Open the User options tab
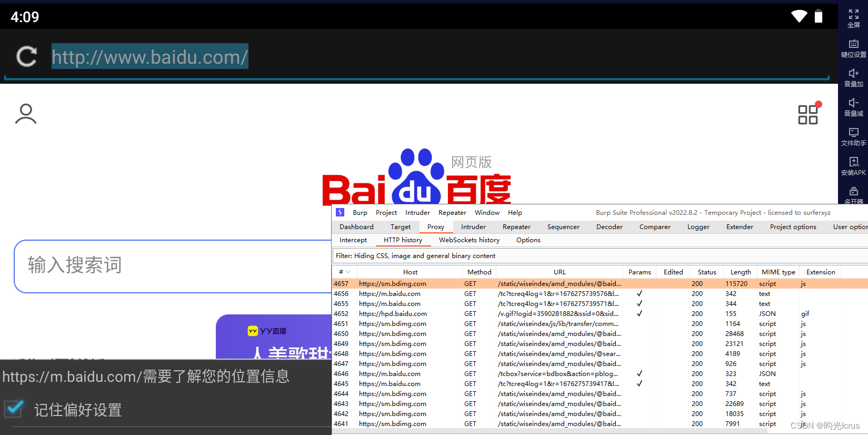The image size is (868, 435). pyautogui.click(x=850, y=227)
